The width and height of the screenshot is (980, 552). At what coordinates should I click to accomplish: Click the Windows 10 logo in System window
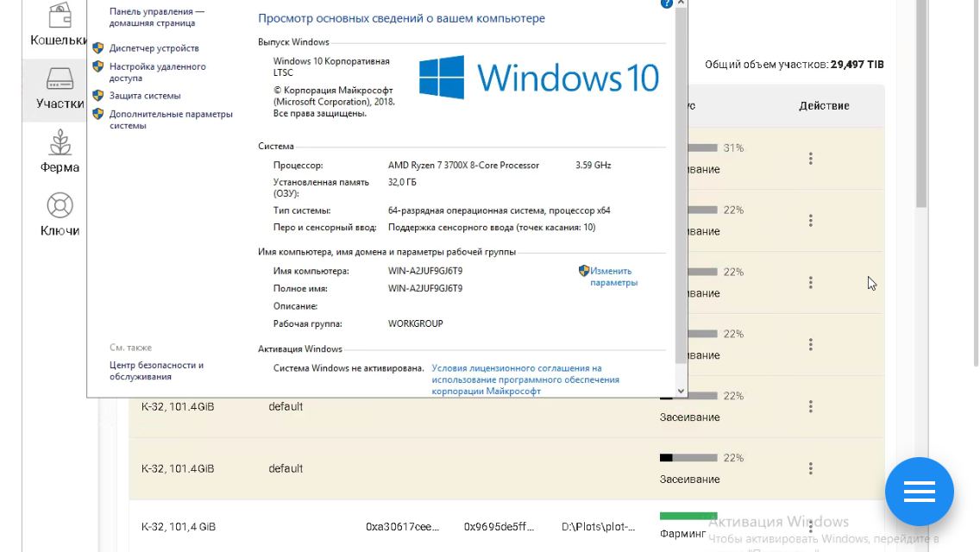coord(539,78)
